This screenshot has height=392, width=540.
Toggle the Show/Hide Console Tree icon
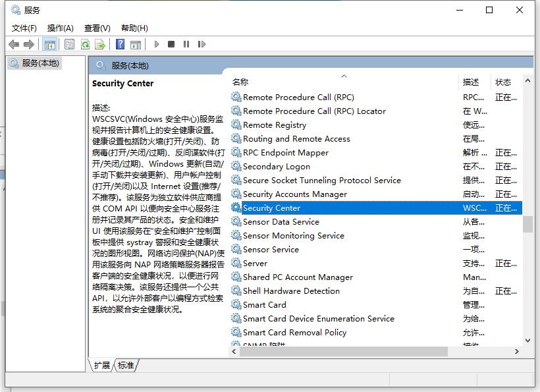(50, 43)
